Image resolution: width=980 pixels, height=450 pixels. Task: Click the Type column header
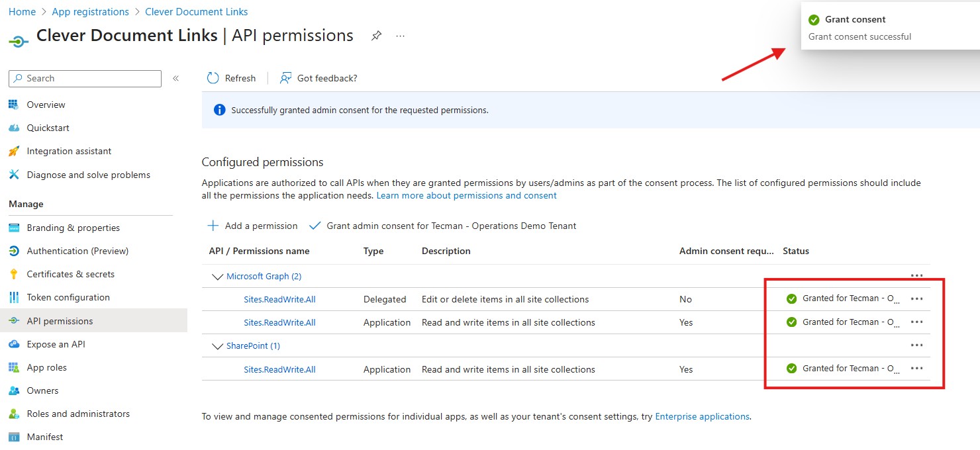[373, 251]
